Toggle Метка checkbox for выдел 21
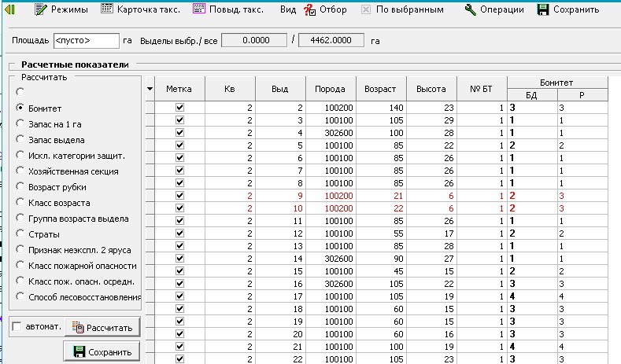This screenshot has height=364, width=621. 179,346
